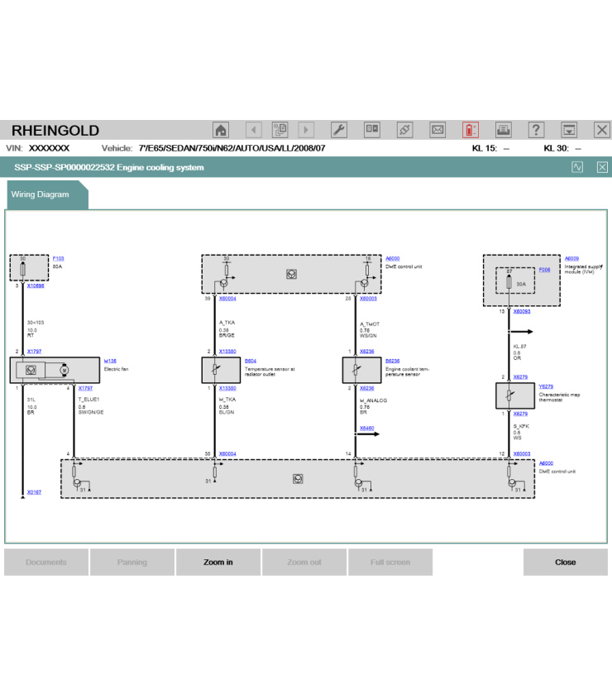The image size is (612, 700).
Task: Close the Engine cooling system panel
Action: click(602, 167)
